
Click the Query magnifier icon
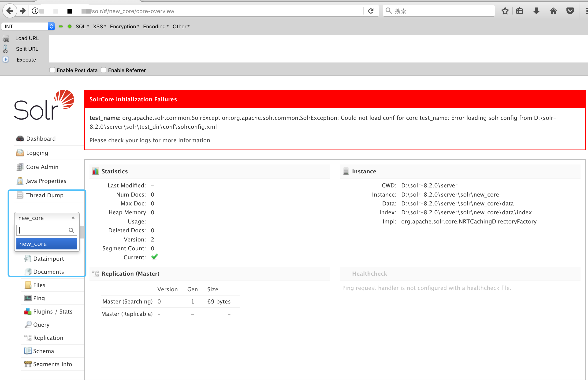point(28,324)
